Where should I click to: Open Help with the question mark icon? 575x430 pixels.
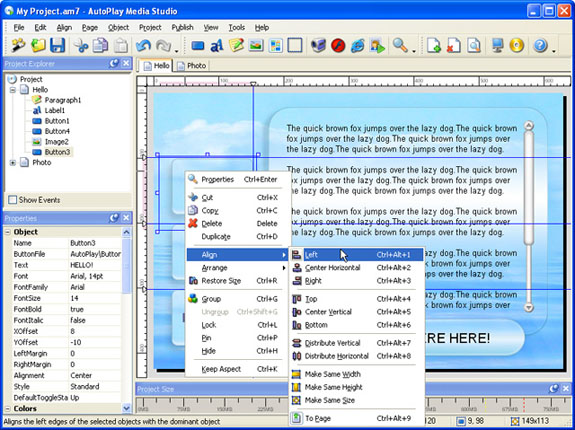[541, 46]
